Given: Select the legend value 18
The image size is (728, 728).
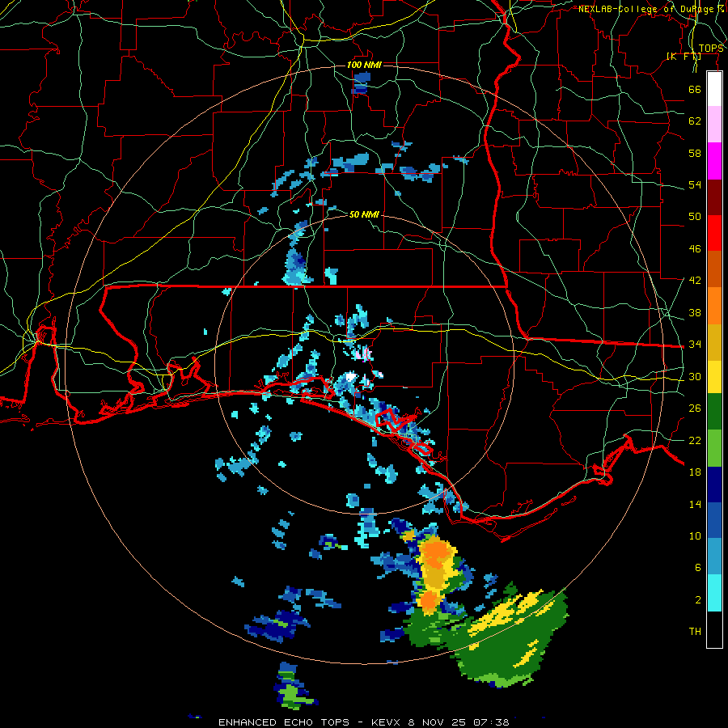Looking at the screenshot, I should pyautogui.click(x=695, y=472).
